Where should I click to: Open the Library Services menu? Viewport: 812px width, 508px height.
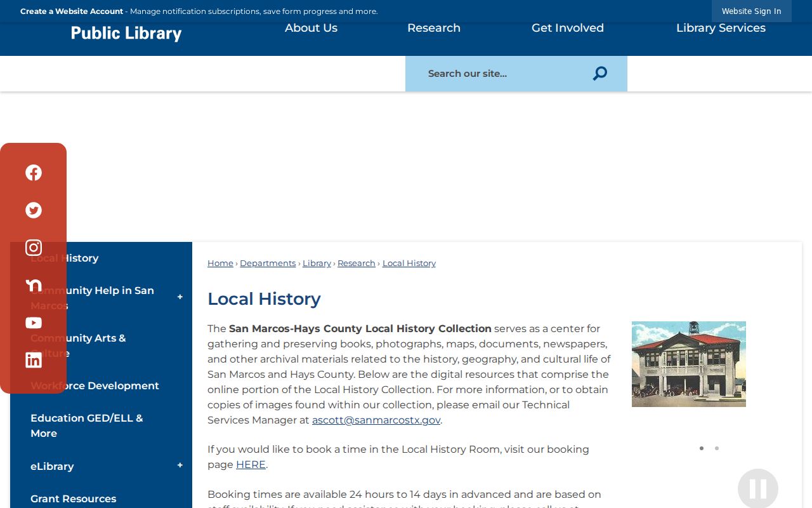click(721, 28)
